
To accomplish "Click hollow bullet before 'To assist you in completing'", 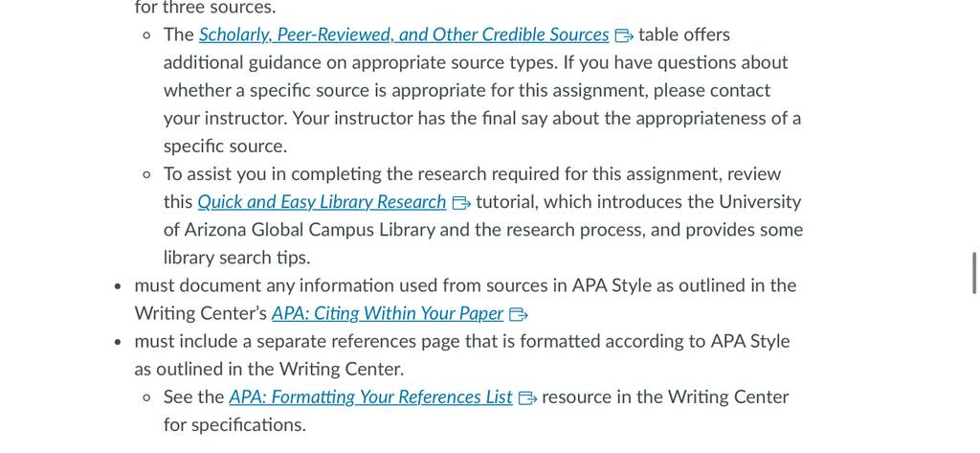I will click(x=146, y=175).
